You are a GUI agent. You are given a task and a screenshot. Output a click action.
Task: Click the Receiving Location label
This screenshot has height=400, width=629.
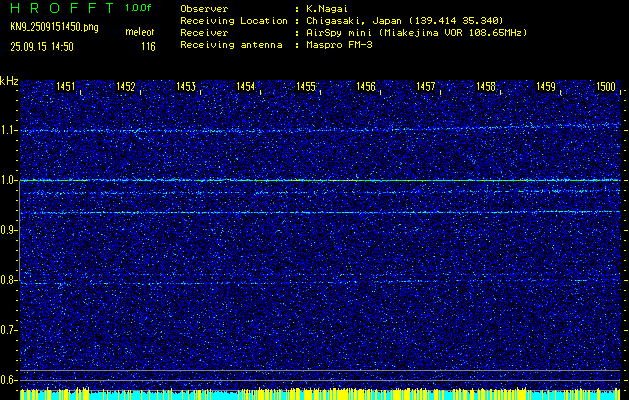[234, 21]
